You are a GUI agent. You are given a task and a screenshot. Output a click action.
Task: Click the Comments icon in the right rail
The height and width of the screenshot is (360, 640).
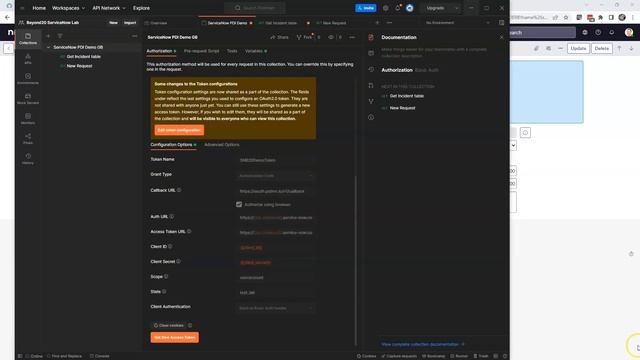coord(371,53)
